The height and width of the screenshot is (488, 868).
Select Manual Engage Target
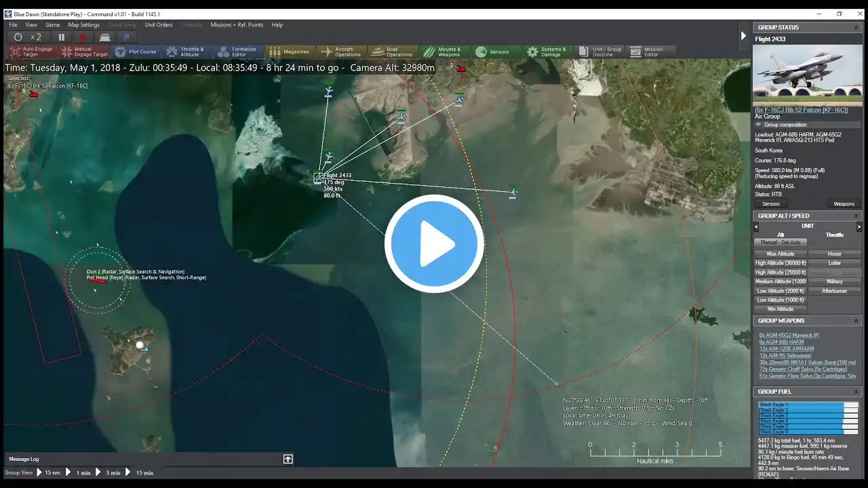click(x=84, y=52)
